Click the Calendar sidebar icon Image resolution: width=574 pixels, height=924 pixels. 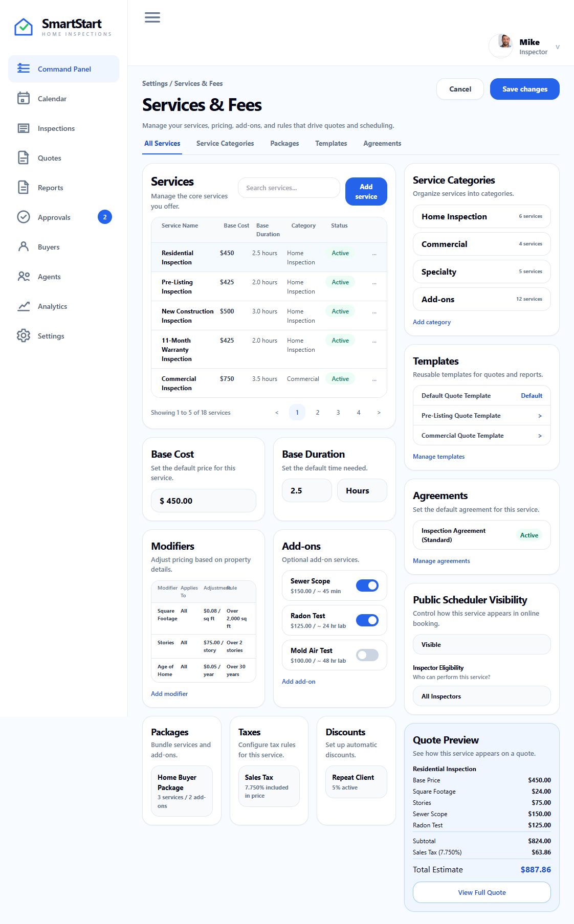click(x=24, y=98)
